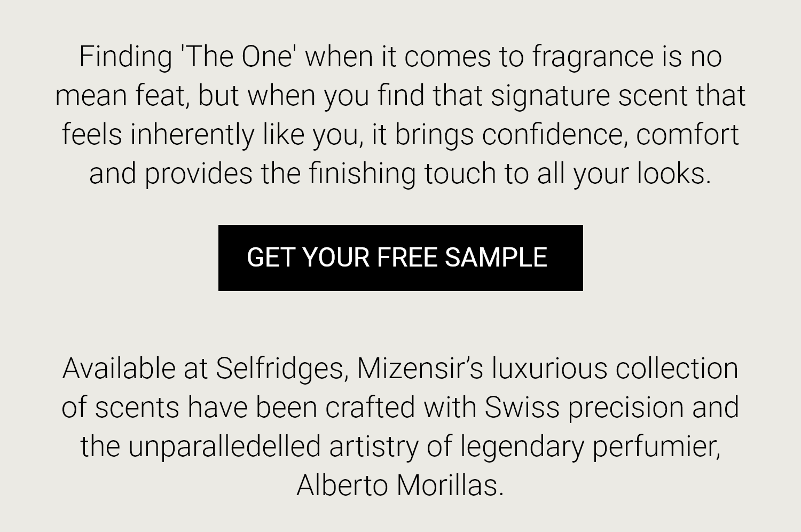Click the word 'Finding' at the paragraph start
This screenshot has width=801, height=532.
click(x=125, y=58)
